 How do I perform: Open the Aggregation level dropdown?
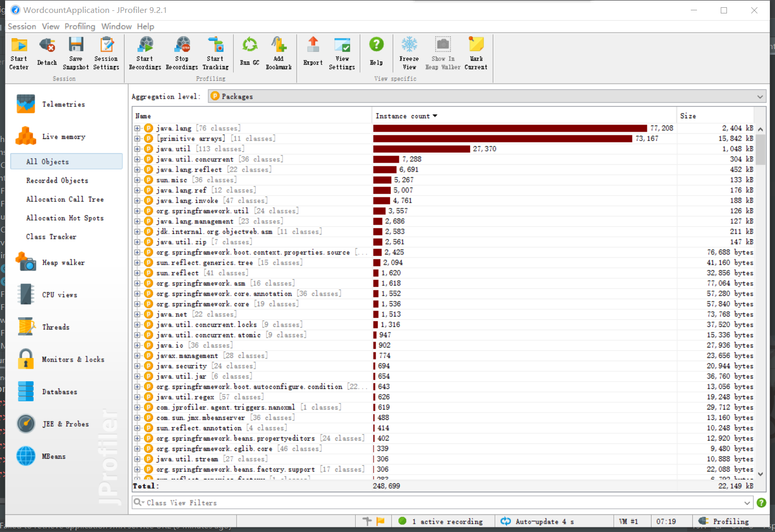487,97
